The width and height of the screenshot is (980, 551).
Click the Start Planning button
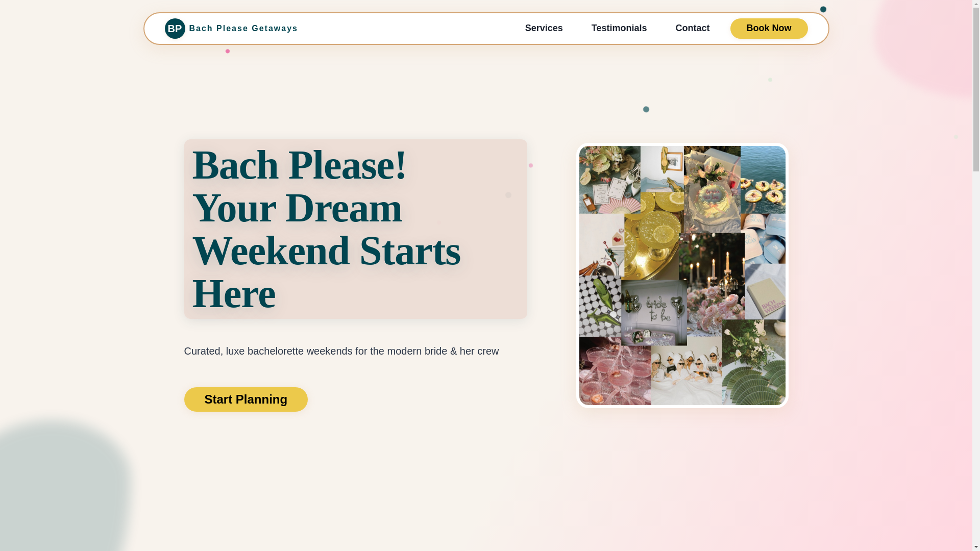tap(246, 399)
